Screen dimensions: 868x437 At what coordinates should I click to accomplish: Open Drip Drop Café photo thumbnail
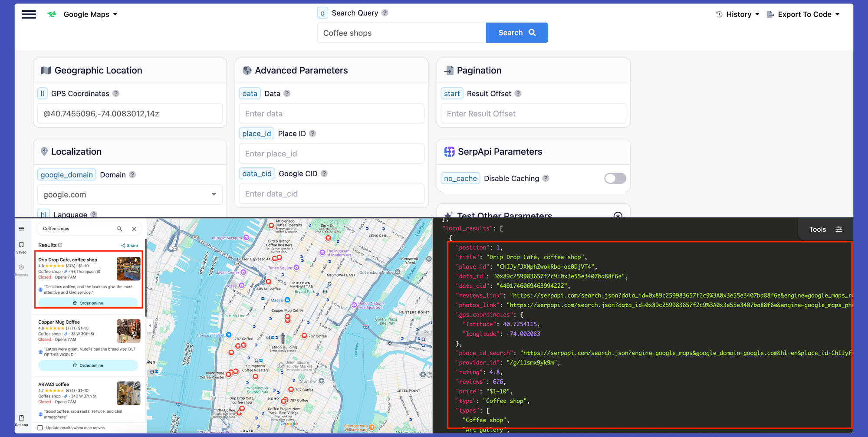[x=128, y=269]
